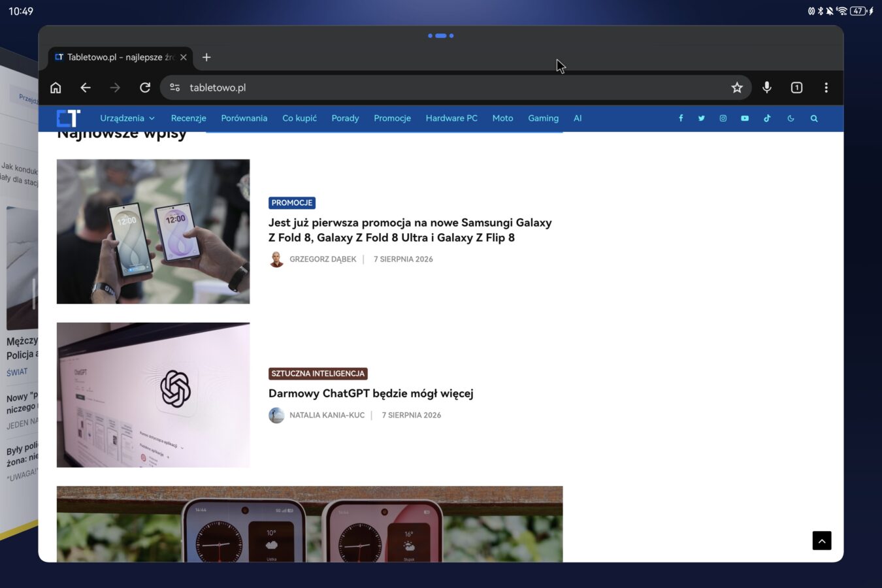The image size is (882, 588).
Task: Go to the Moto section
Action: pos(502,118)
